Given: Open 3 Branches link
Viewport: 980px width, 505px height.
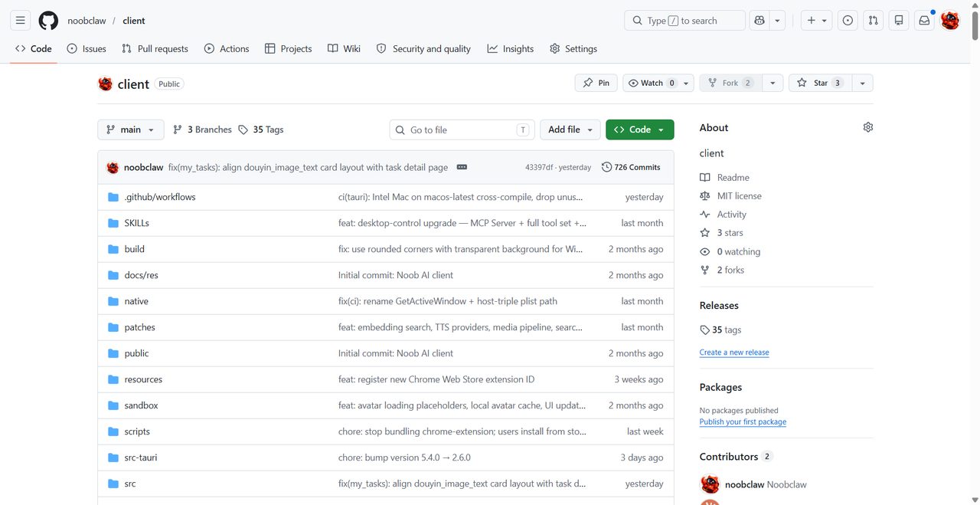Looking at the screenshot, I should (202, 130).
